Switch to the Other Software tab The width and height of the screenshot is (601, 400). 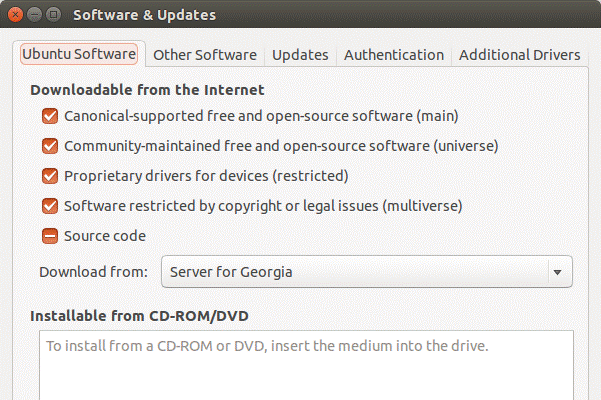click(205, 55)
